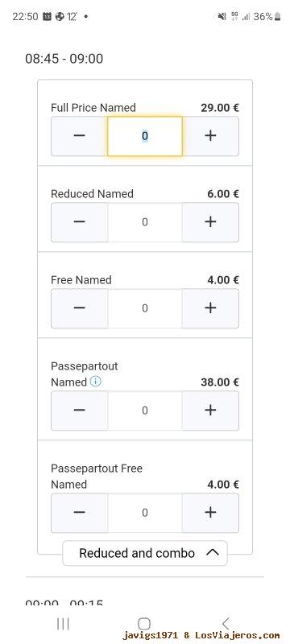Increase Passepartout Named 38.00 € quantity
Image resolution: width=290 pixels, height=644 pixels.
[210, 411]
